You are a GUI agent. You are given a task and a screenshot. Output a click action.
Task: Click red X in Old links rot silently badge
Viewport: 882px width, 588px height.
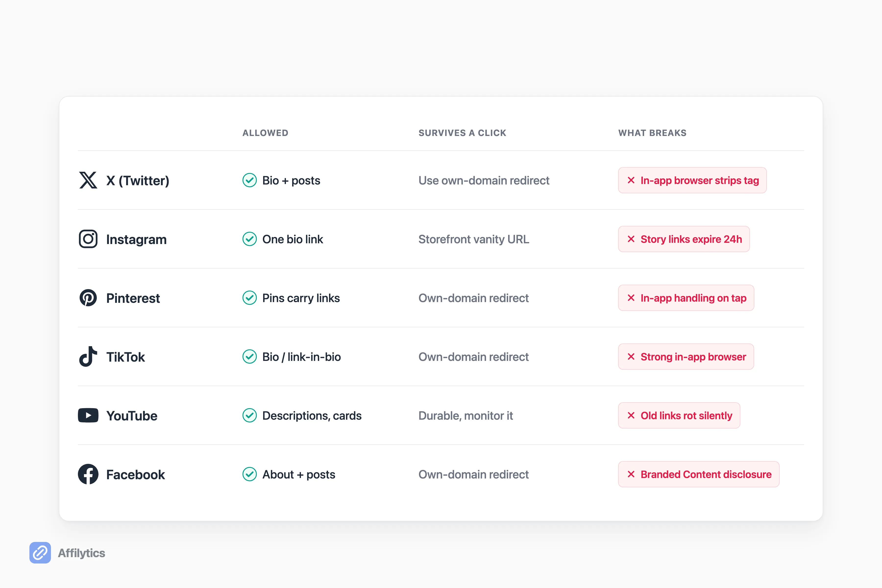click(x=631, y=416)
